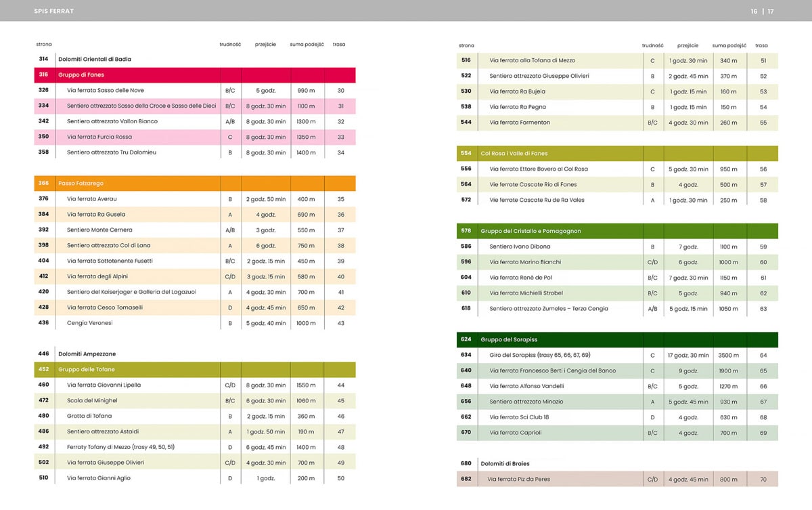Screen dimensions: 812x510
Task: Select the Gruppo di Fanes section header
Action: [x=81, y=75]
